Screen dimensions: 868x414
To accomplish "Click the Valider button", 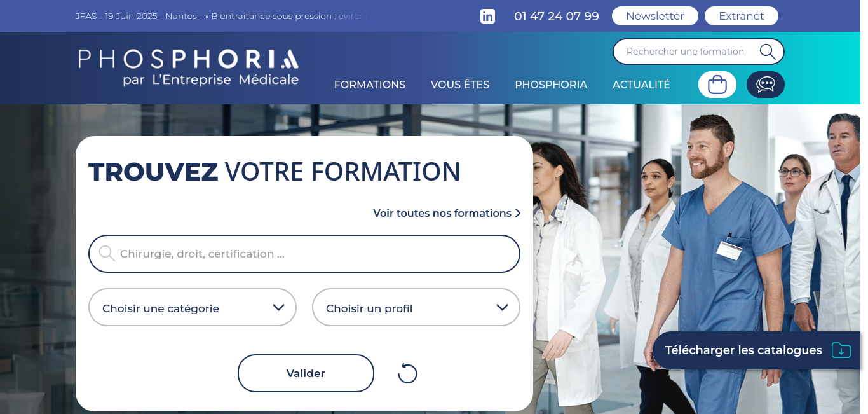I will (306, 373).
